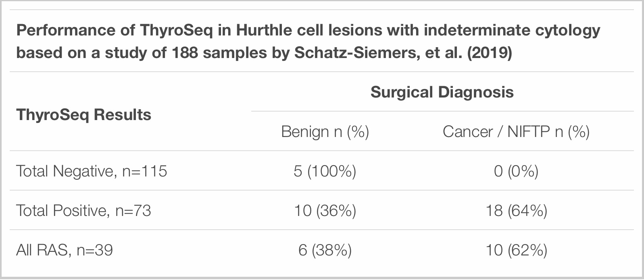Click the 'ThyroSeq Results' row header
This screenshot has height=280, width=644.
(84, 115)
